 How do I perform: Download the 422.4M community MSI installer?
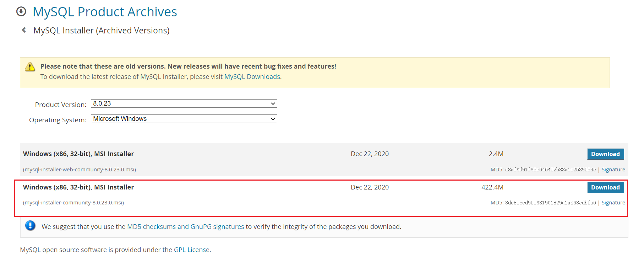tap(605, 187)
